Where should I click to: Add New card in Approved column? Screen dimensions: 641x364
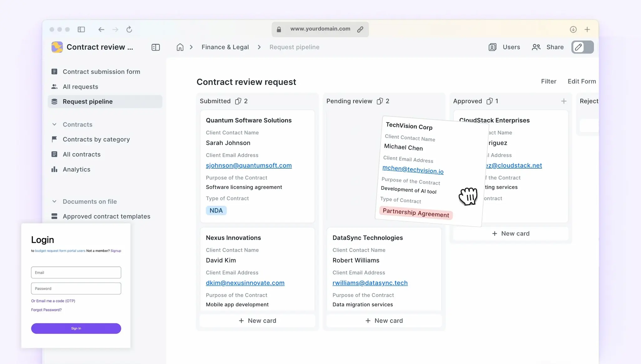coord(510,233)
